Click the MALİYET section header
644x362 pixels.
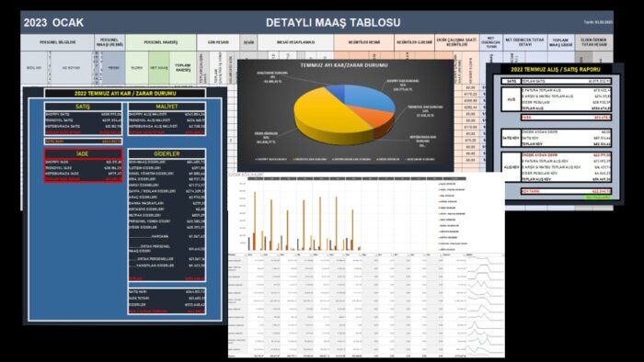167,107
